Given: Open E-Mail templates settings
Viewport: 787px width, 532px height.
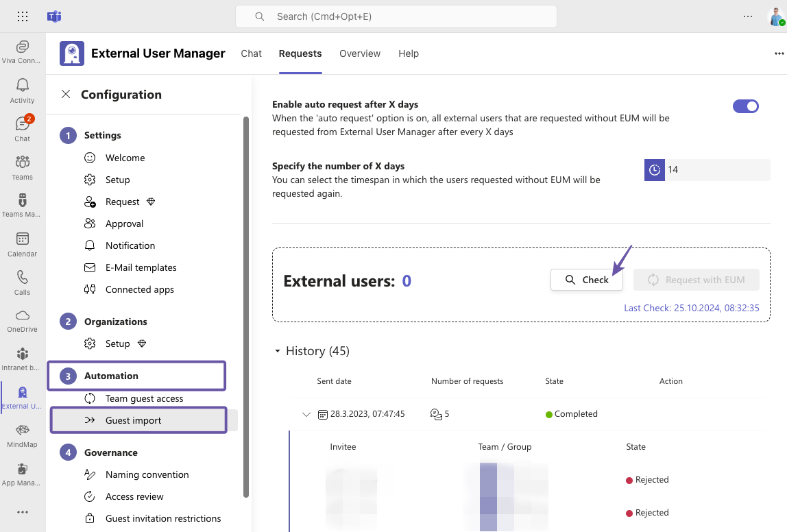Looking at the screenshot, I should [141, 267].
